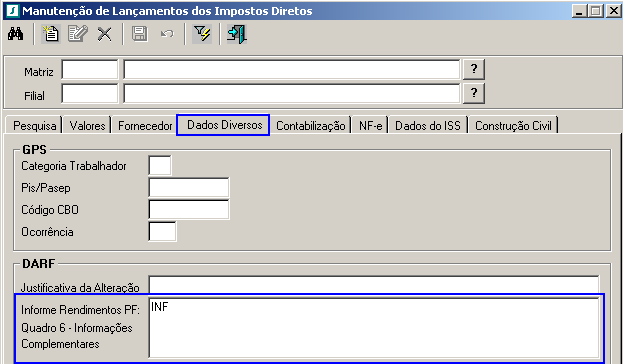Open the Fornecedor tab
This screenshot has height=364, width=623.
pos(145,126)
